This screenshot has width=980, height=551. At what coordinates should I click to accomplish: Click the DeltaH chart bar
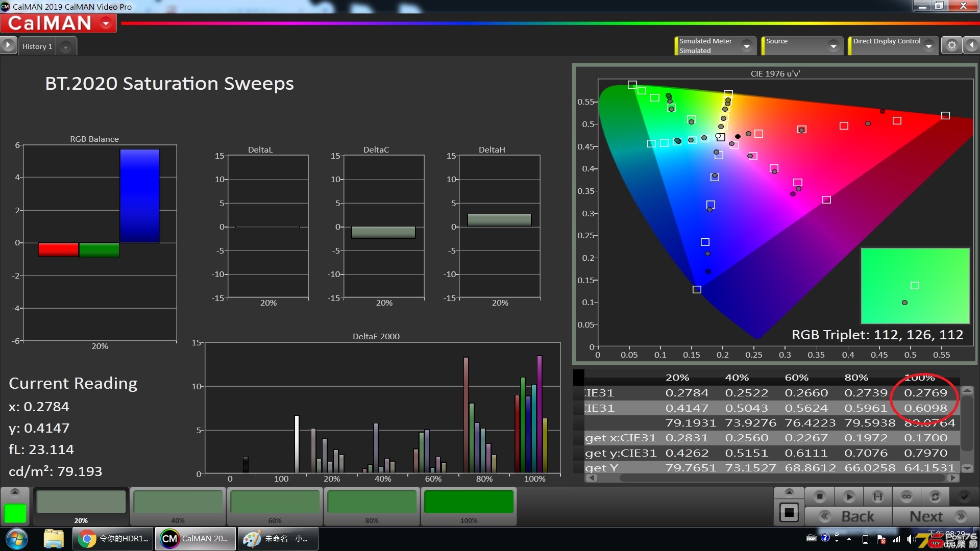[x=499, y=220]
